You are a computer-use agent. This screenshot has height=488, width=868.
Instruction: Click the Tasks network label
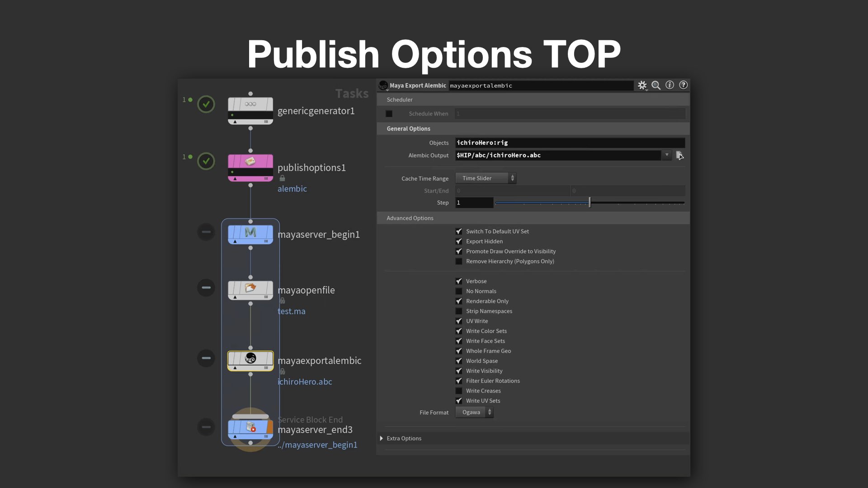point(352,94)
